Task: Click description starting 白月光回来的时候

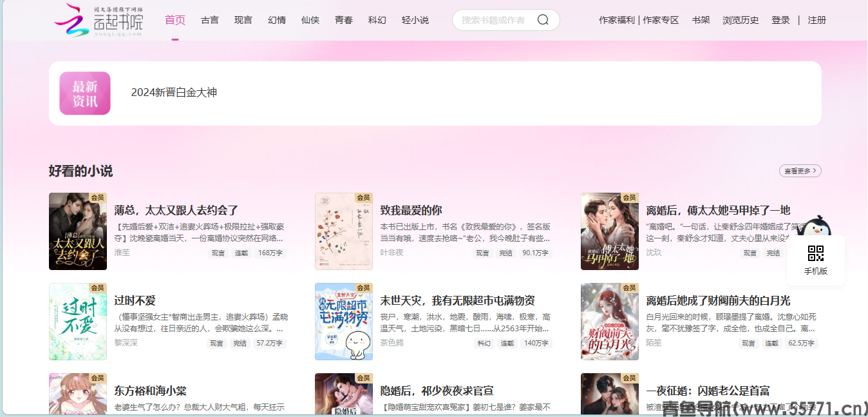Action: (731, 322)
